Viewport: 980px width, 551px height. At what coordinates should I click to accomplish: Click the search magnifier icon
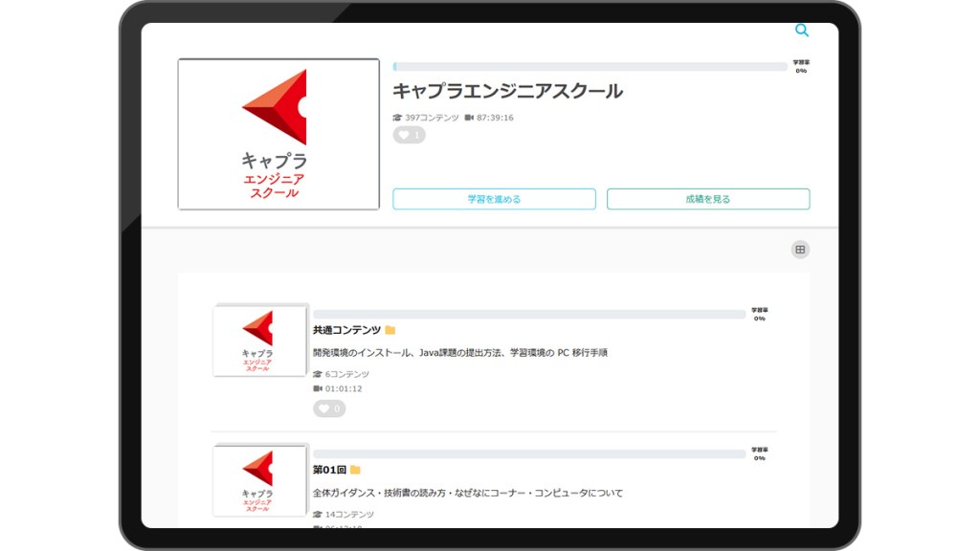click(802, 31)
